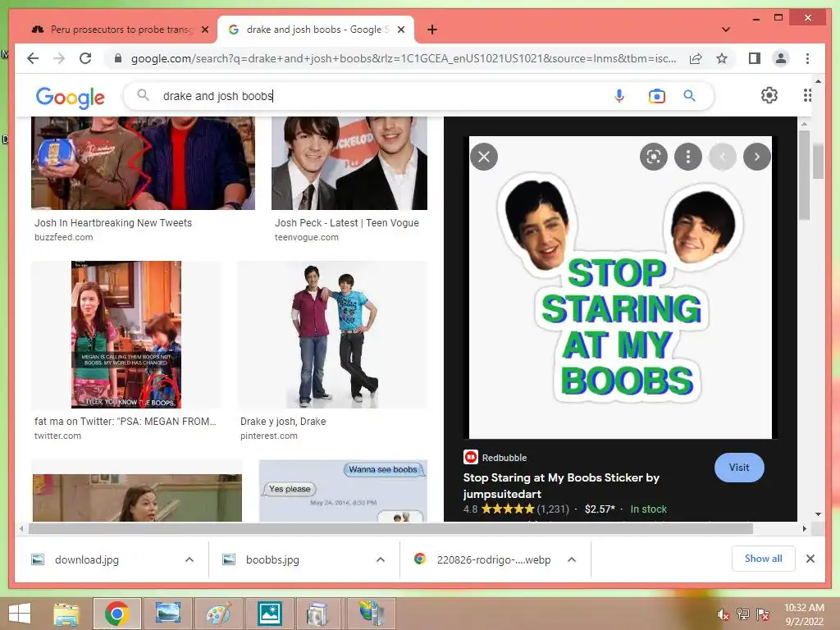
Task: Open the Teen Vogue image result
Action: point(349,163)
